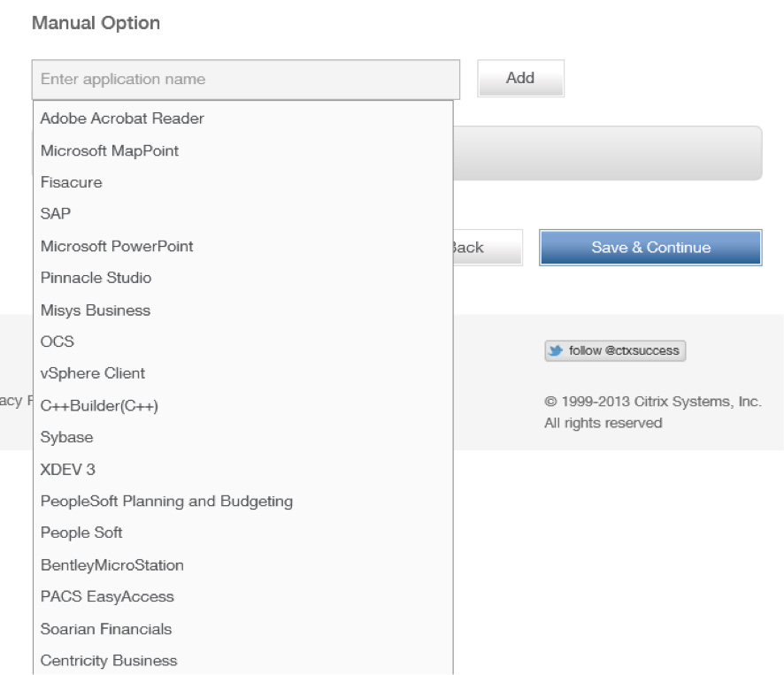
Task: Click the Enter application name field
Action: coord(245,80)
